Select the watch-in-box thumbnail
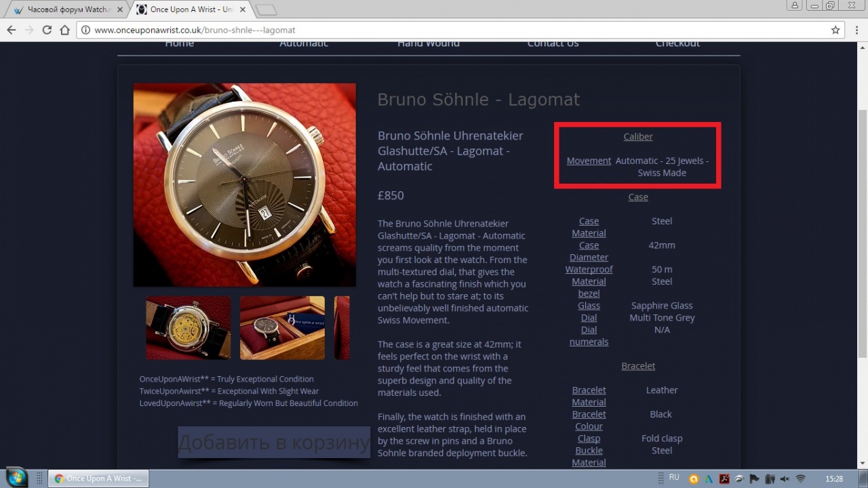The image size is (868, 488). click(x=282, y=327)
